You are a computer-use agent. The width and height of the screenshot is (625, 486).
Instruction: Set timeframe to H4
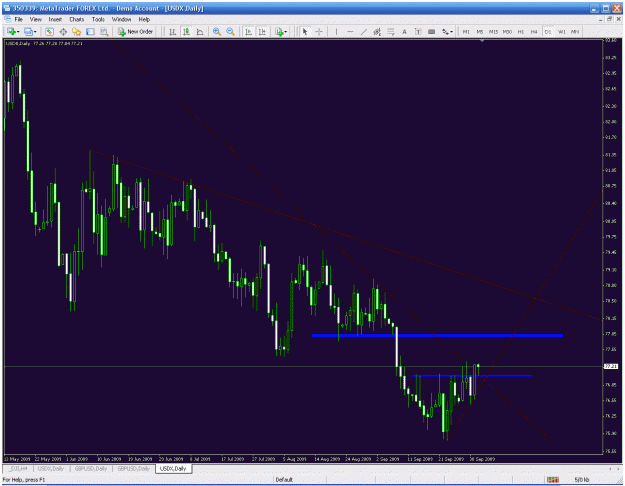[x=534, y=31]
